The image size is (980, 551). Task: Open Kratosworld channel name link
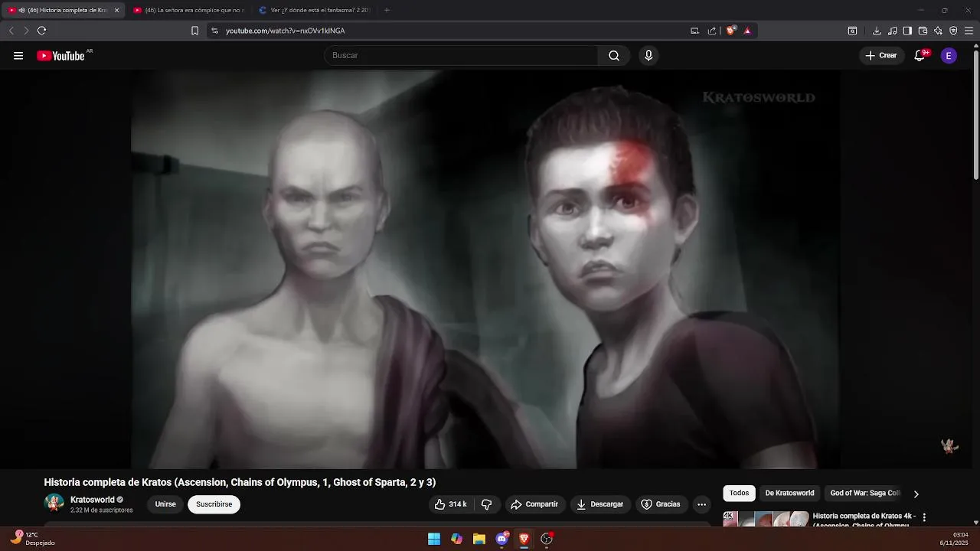coord(92,500)
